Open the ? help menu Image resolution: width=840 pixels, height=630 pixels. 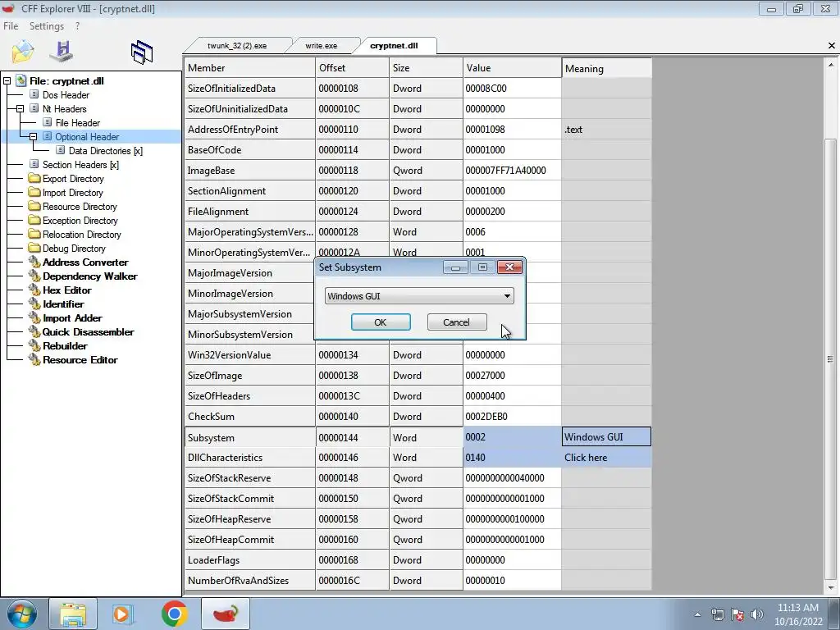click(x=77, y=25)
